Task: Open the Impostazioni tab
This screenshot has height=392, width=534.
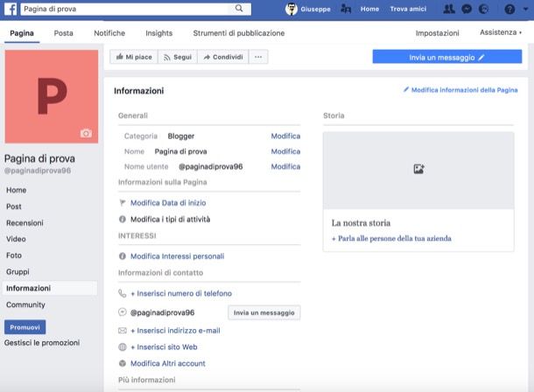Action: (438, 33)
